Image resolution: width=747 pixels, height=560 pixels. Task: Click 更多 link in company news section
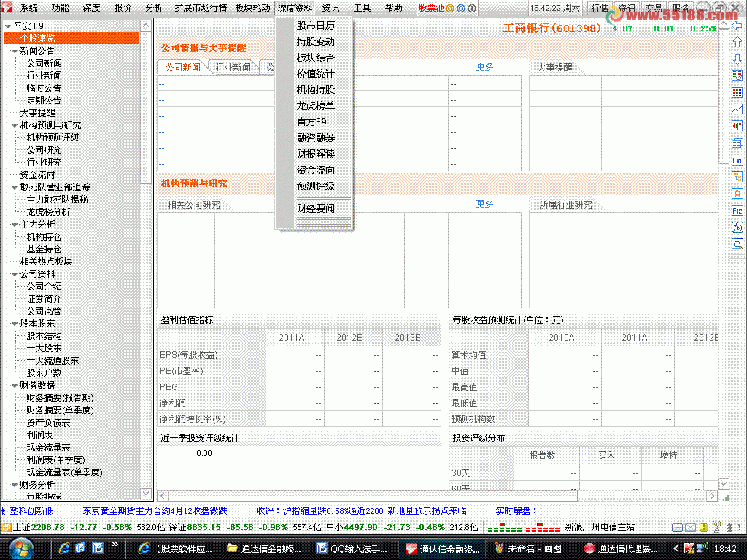tap(484, 66)
